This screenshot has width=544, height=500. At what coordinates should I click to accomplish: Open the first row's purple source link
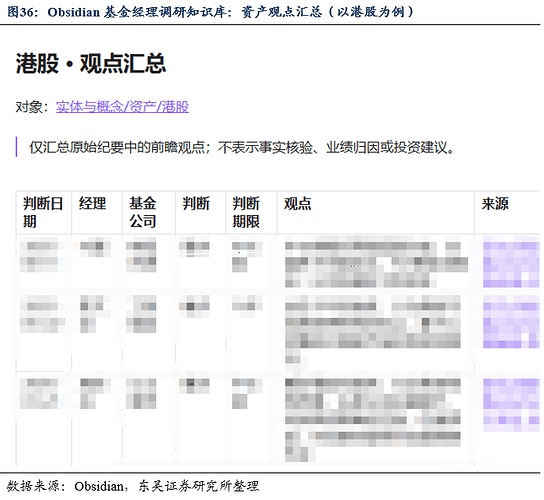(x=511, y=263)
